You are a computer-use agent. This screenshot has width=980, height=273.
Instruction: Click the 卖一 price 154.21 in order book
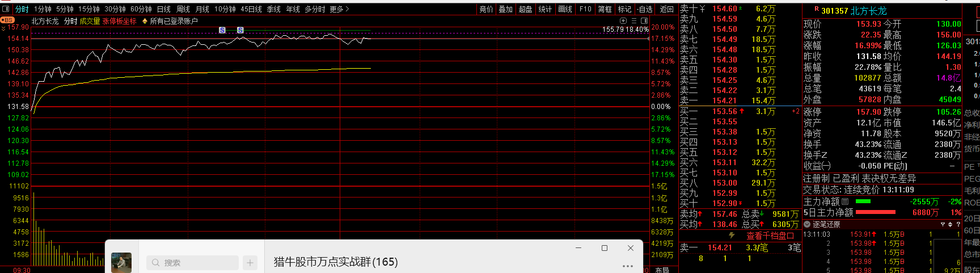click(x=725, y=100)
